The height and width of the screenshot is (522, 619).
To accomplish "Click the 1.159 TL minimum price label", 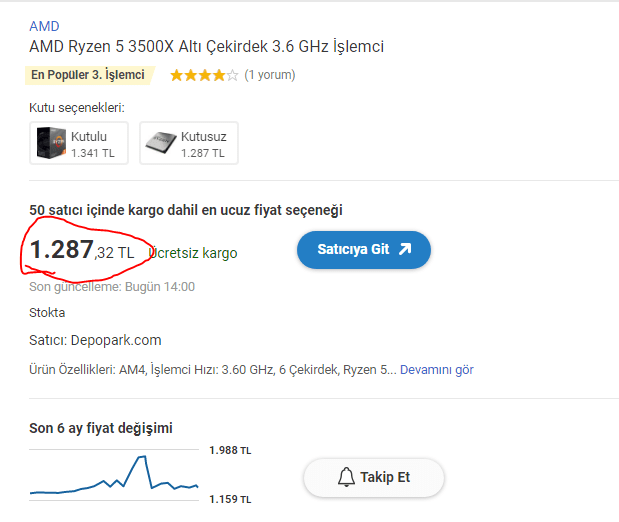I will pos(230,499).
